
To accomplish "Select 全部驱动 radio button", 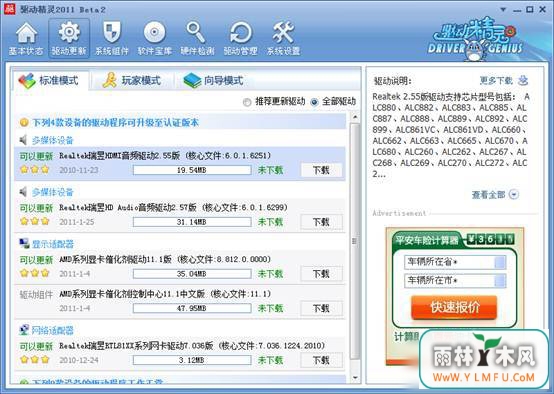I will pos(314,102).
